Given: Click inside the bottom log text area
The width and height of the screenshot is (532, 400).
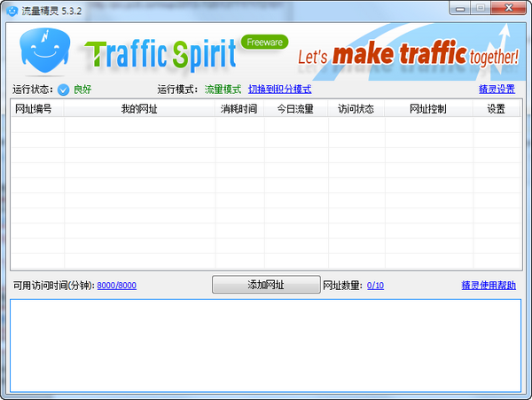Looking at the screenshot, I should pyautogui.click(x=266, y=346).
